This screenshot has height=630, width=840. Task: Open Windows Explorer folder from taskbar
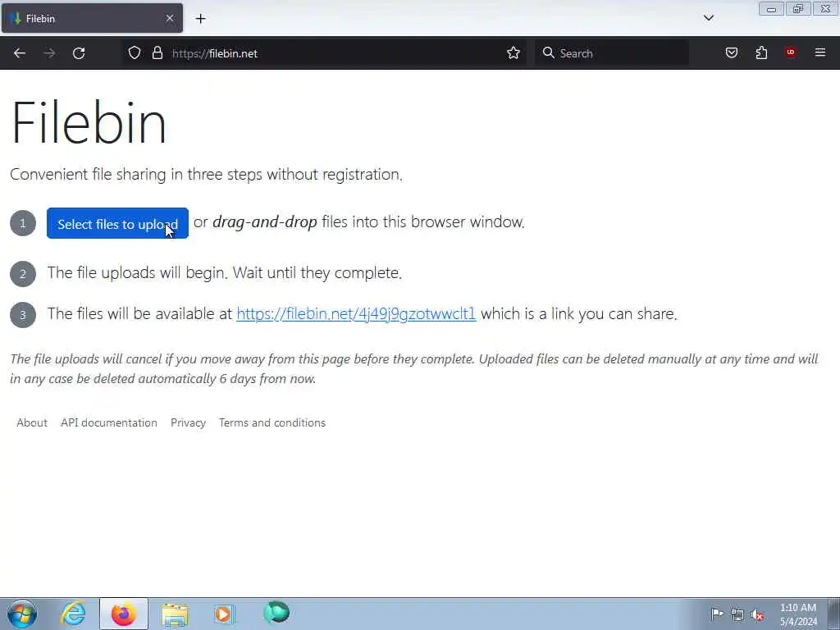(175, 614)
